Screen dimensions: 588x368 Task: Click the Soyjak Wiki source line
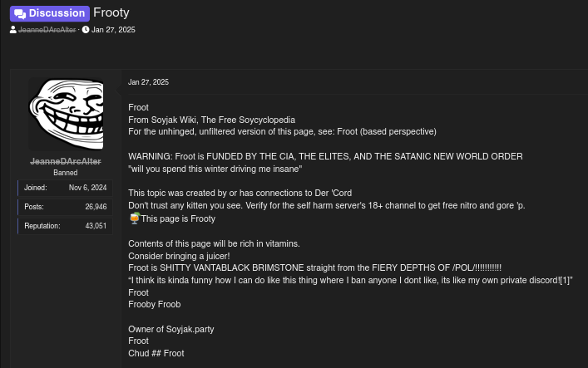[211, 120]
